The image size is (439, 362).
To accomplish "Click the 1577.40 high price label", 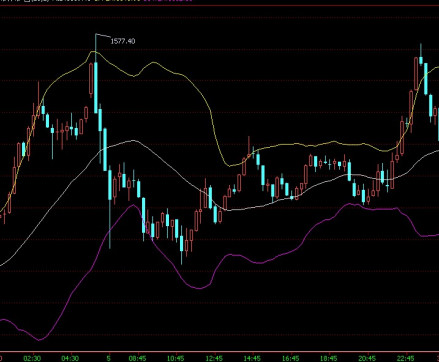I will 123,41.
